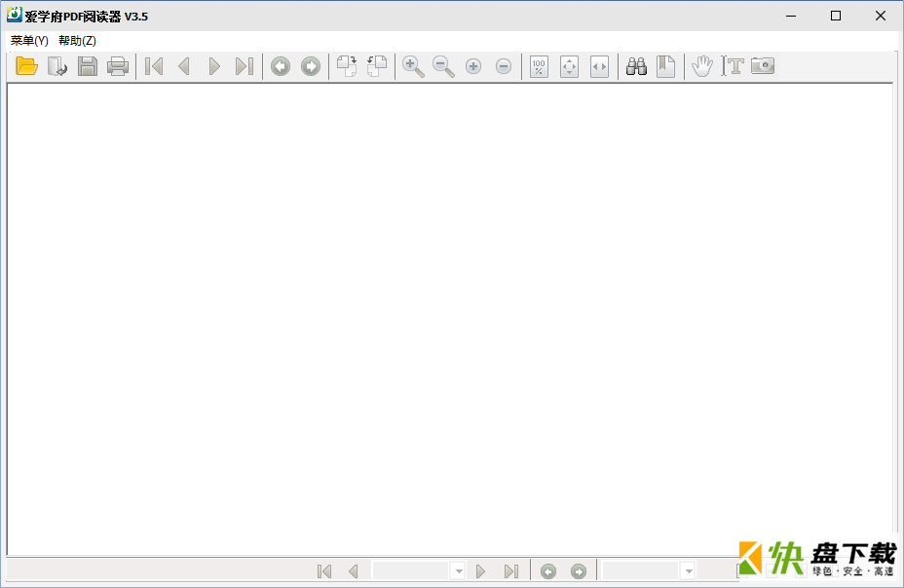
Task: Jump to last page from bottom bar
Action: [510, 570]
